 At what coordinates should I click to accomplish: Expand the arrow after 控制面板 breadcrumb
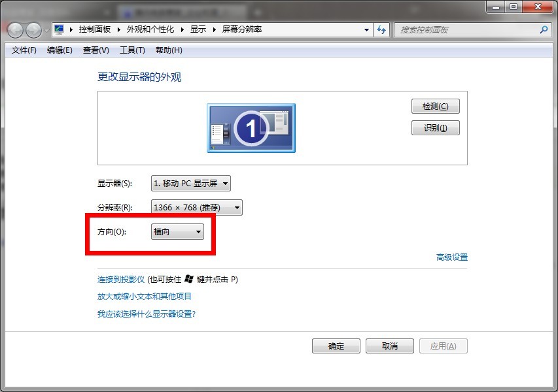coord(118,29)
